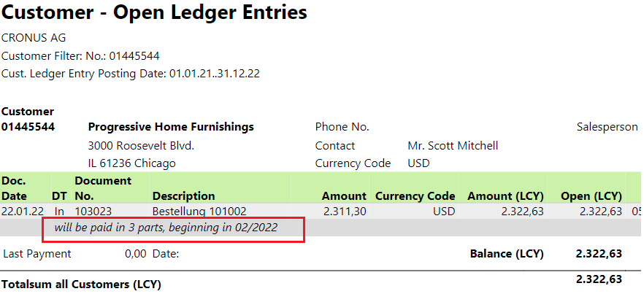Select the posting date filter line

131,74
